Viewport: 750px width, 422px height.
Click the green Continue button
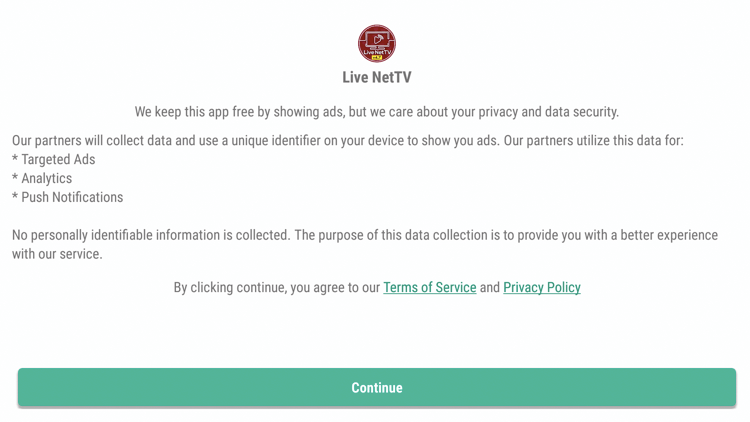(377, 387)
